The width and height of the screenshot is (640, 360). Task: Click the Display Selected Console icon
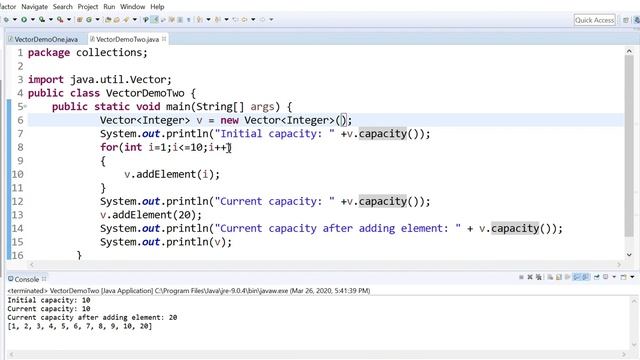(x=605, y=277)
